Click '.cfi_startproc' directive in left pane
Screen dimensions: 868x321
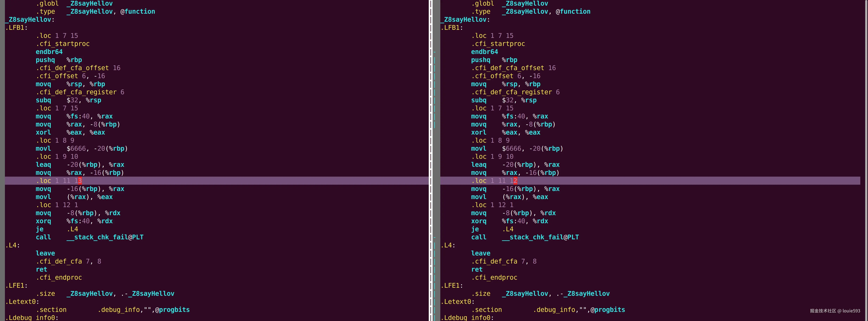[x=63, y=44]
